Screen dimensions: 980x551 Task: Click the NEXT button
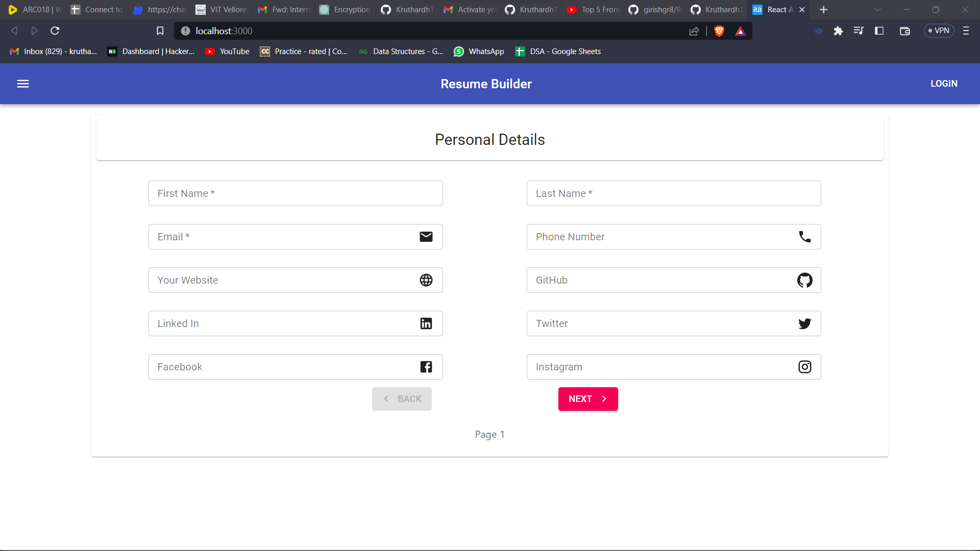tap(587, 398)
